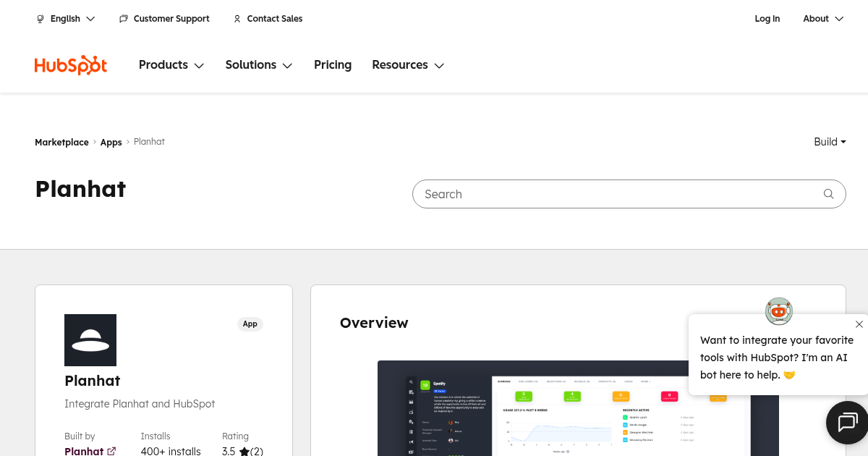Click into the Search field
The image size is (868, 456).
[629, 194]
